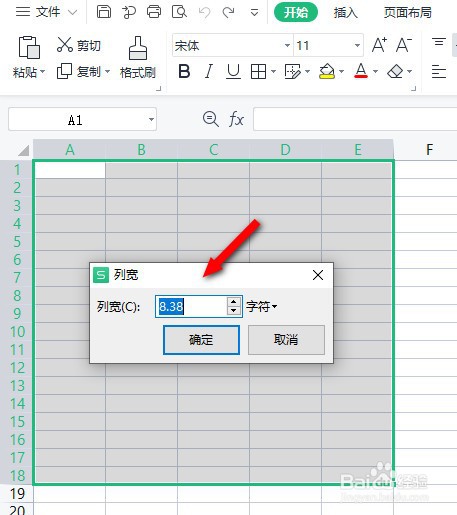
Task: Select column F header
Action: [x=430, y=150]
